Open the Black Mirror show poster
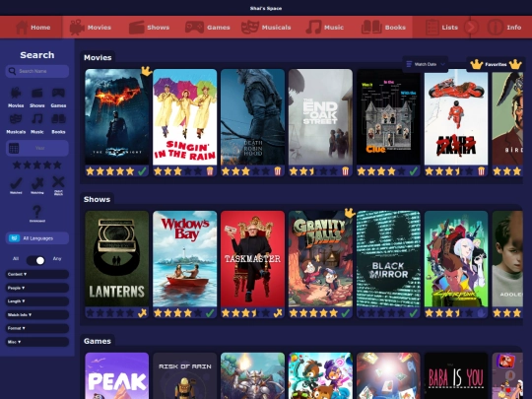Screen dimensions: 532x399 coord(388,259)
